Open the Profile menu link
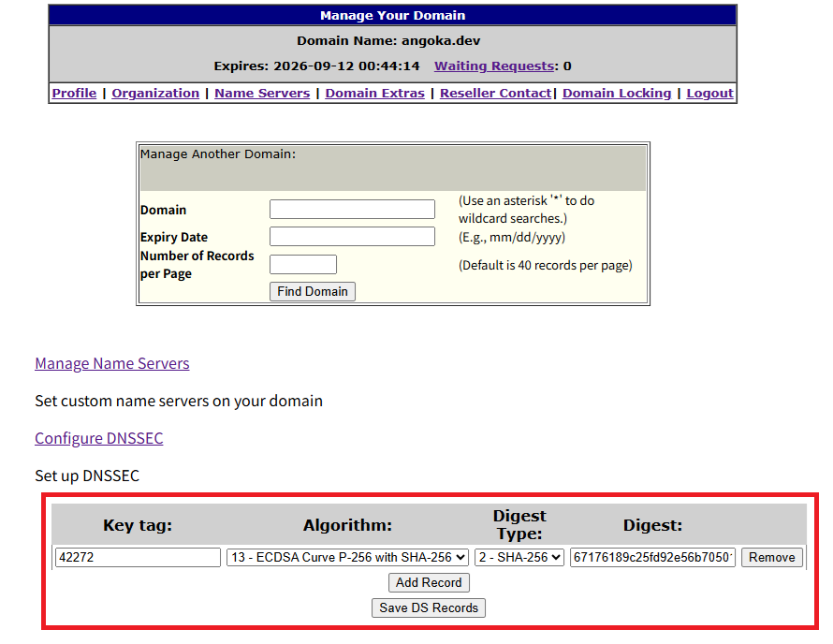 [74, 93]
